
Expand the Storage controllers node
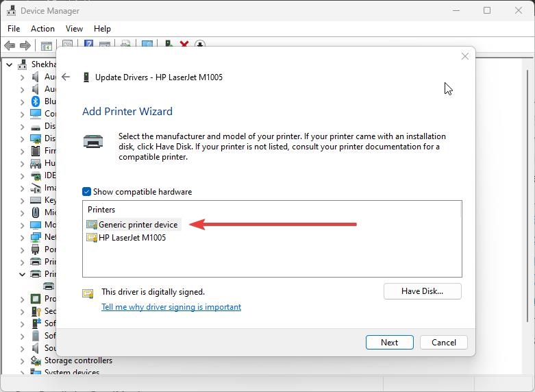(22, 360)
